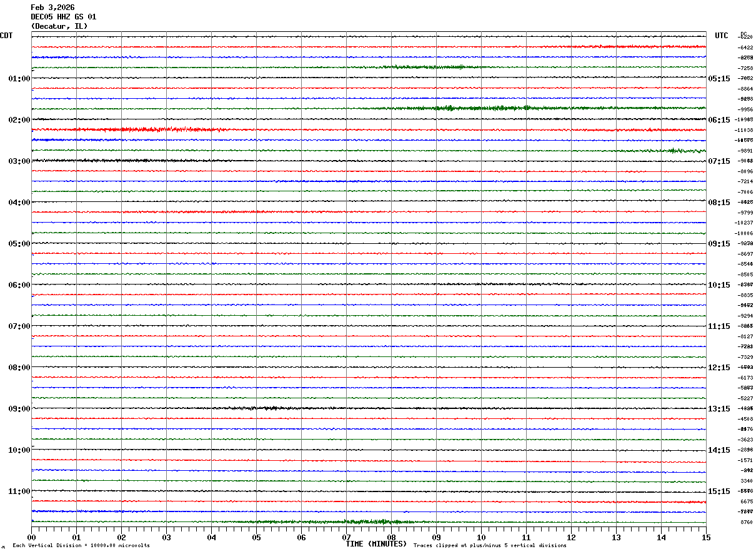Click the 'Each Vertical Division = 10000.00 microvolts' note
The width and height of the screenshot is (756, 554).
pos(81,546)
